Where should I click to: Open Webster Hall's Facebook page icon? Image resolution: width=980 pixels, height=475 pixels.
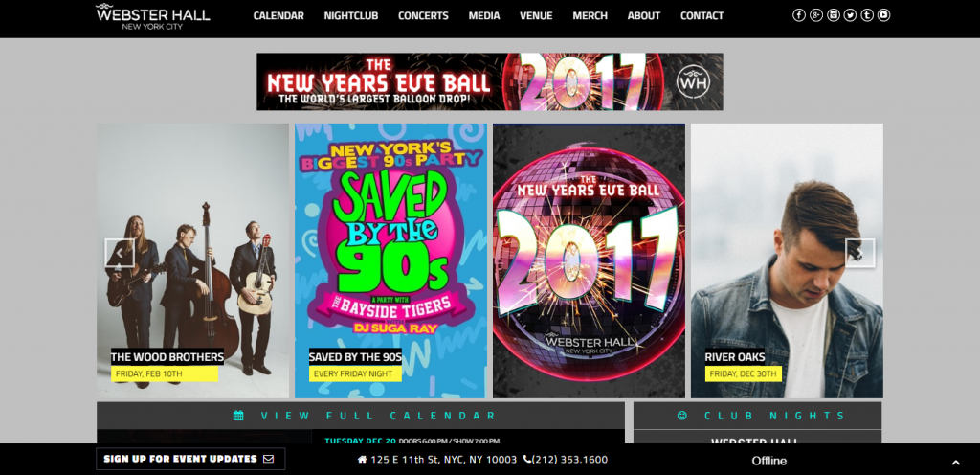pyautogui.click(x=799, y=15)
